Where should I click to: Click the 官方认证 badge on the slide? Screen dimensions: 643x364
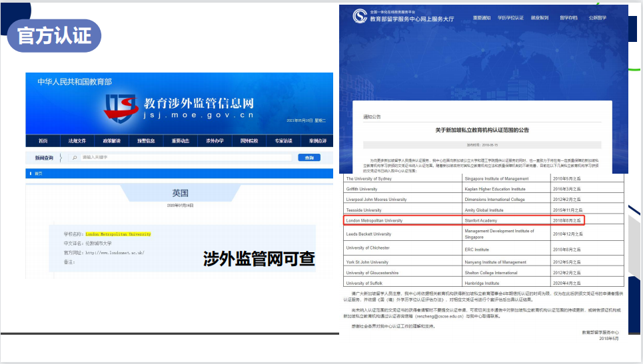[x=54, y=36]
